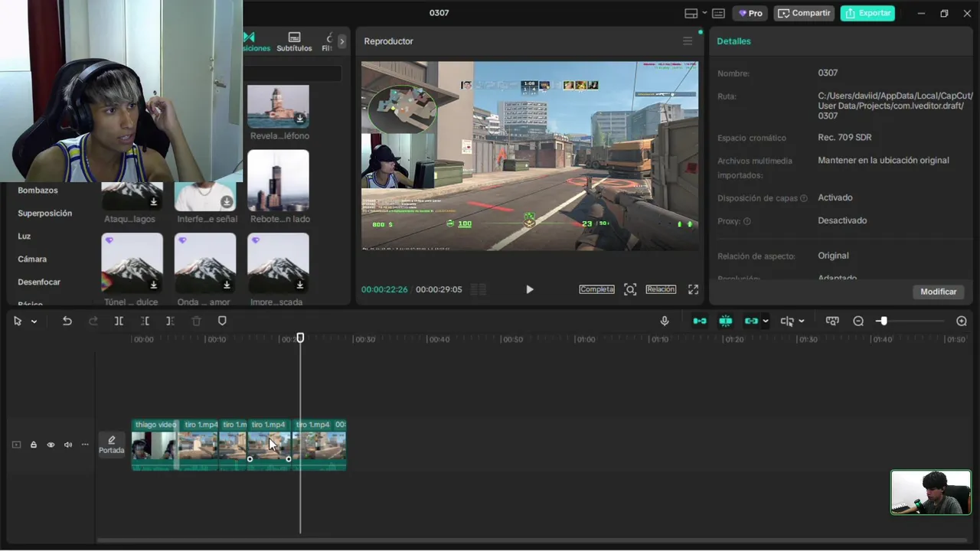Screen dimensions: 980x551
Task: Click the Disposición de capas info icon
Action: [804, 198]
